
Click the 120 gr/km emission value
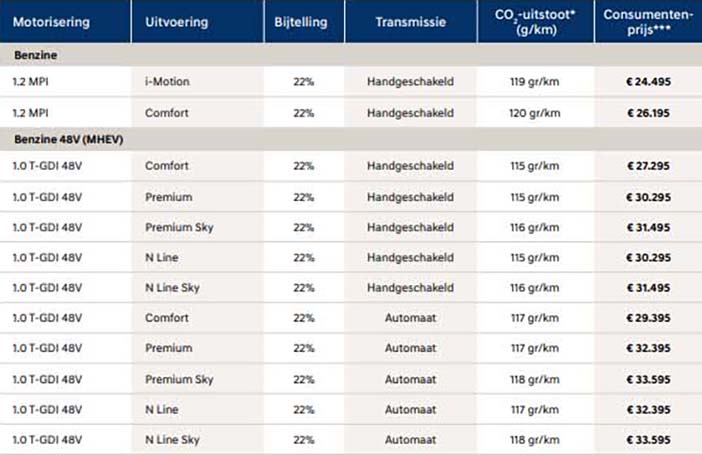pyautogui.click(x=535, y=113)
